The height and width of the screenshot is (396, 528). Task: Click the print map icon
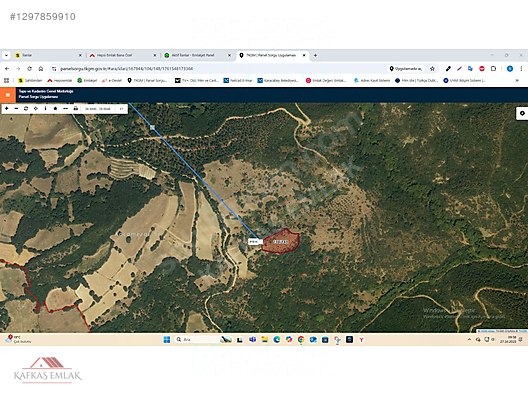[x=76, y=109]
